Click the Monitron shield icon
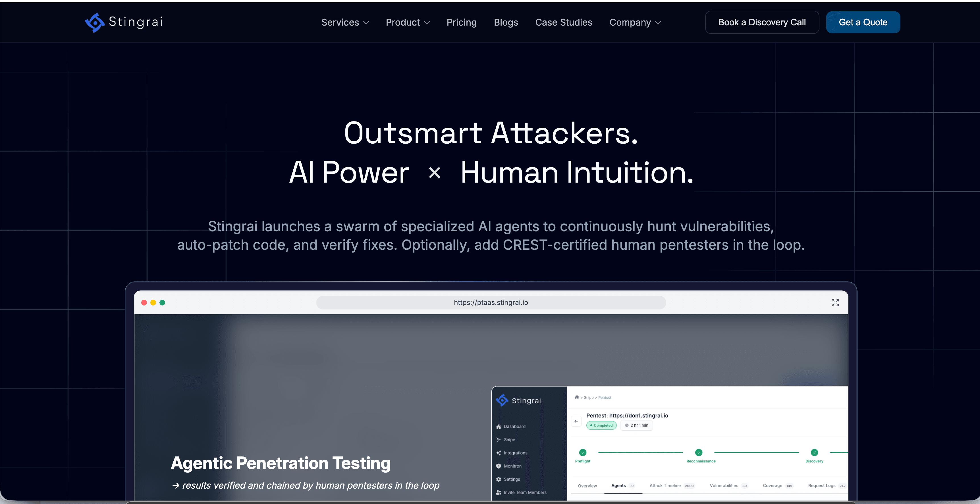 pos(498,466)
